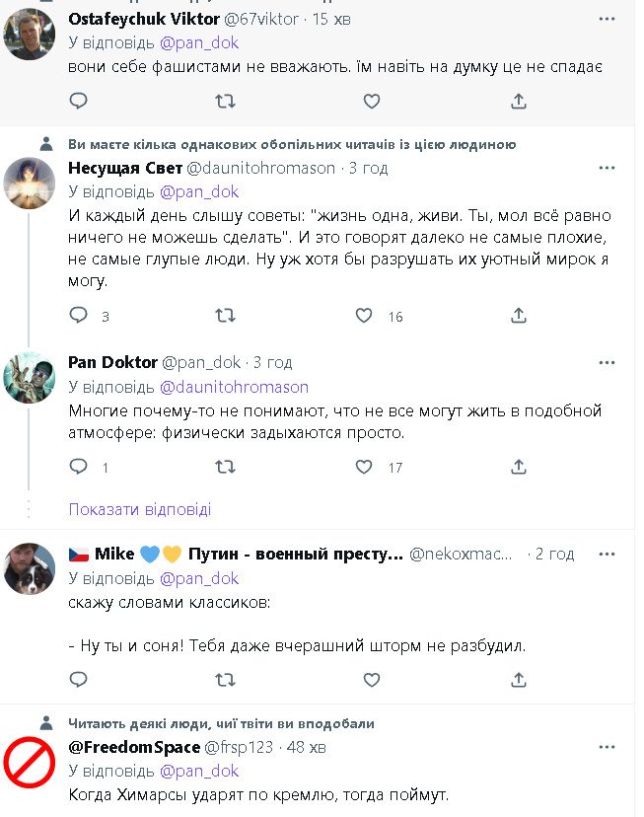Screen dimensions: 644x817
Task: Expand thread with Показати відповіді
Action: tap(139, 510)
